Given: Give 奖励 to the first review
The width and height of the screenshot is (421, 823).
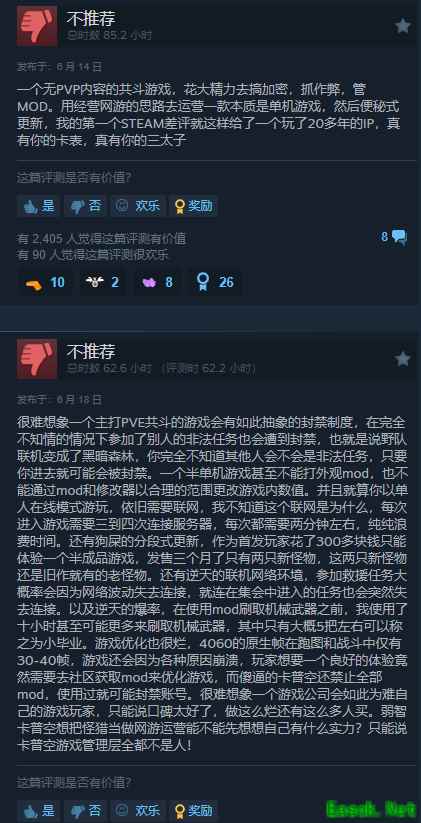Looking at the screenshot, I should (x=193, y=206).
